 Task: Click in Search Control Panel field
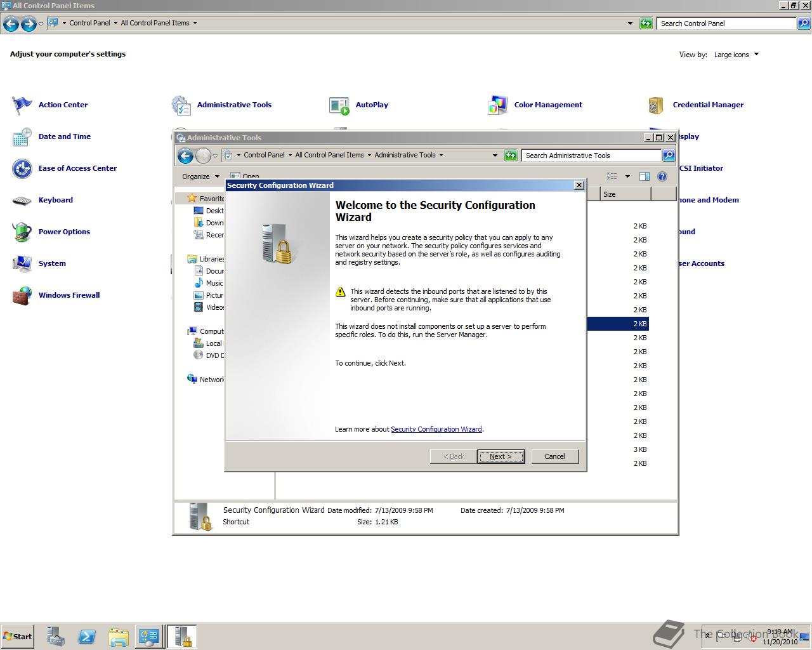point(727,23)
